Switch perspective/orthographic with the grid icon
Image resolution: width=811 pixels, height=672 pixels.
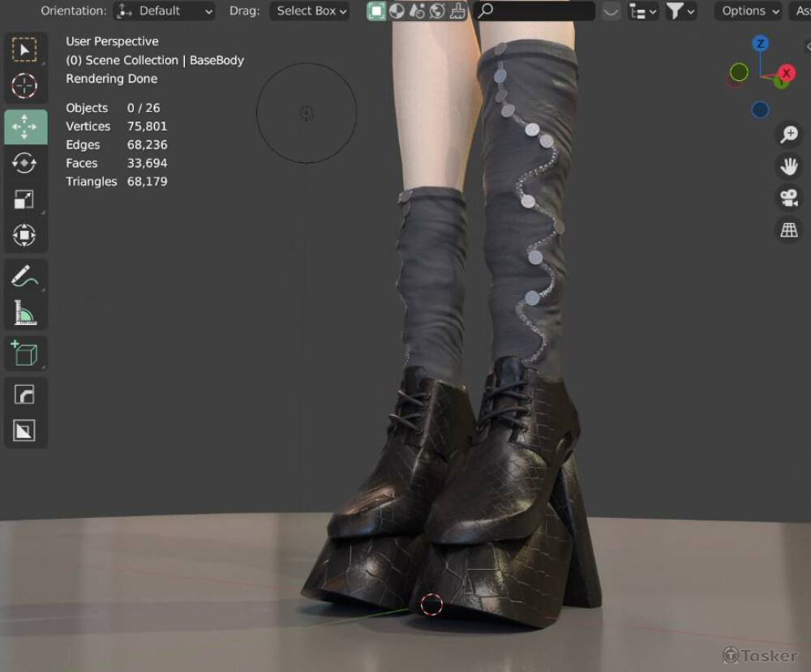tap(788, 230)
